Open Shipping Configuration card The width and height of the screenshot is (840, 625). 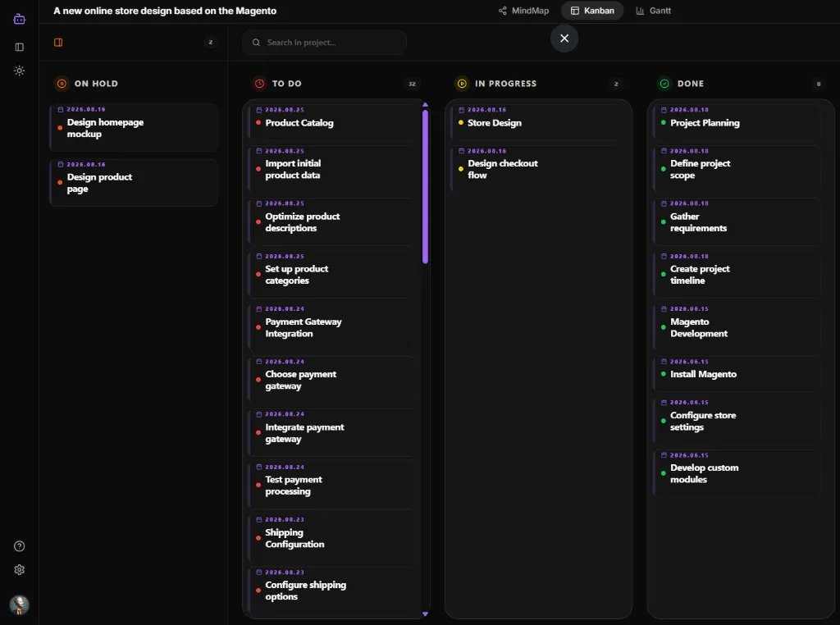(x=331, y=538)
